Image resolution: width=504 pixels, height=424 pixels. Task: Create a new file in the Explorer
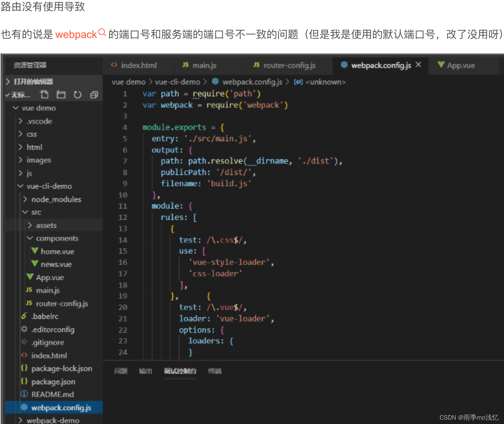44,94
